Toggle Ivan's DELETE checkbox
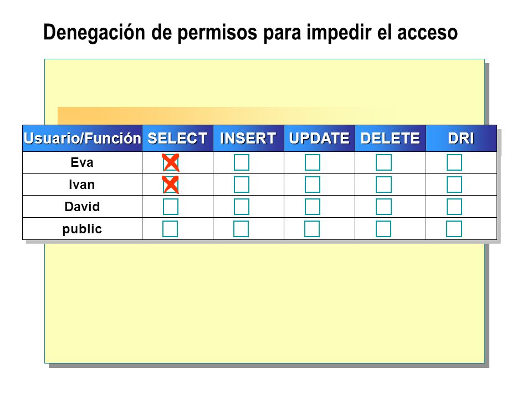The height and width of the screenshot is (399, 532). (383, 185)
